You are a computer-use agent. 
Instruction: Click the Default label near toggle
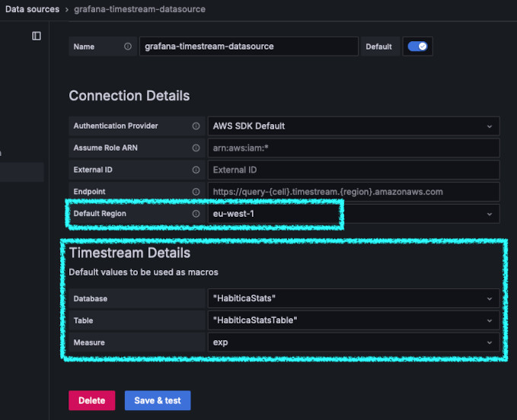[x=378, y=46]
